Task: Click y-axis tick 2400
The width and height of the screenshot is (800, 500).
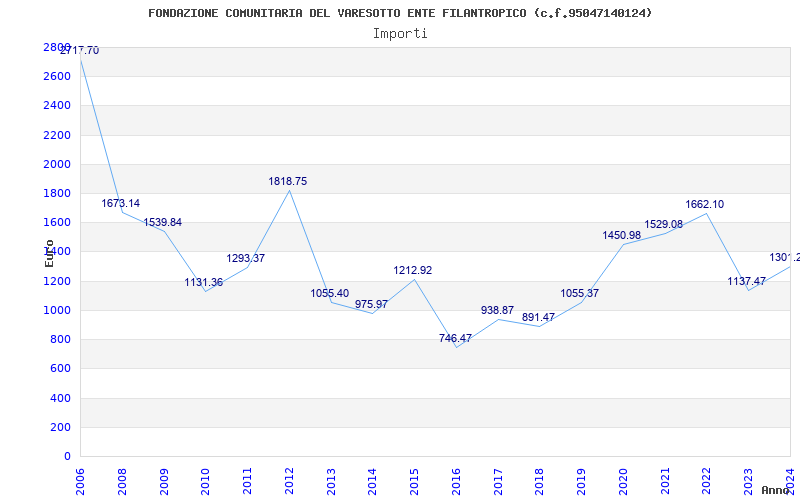Action: [57, 106]
